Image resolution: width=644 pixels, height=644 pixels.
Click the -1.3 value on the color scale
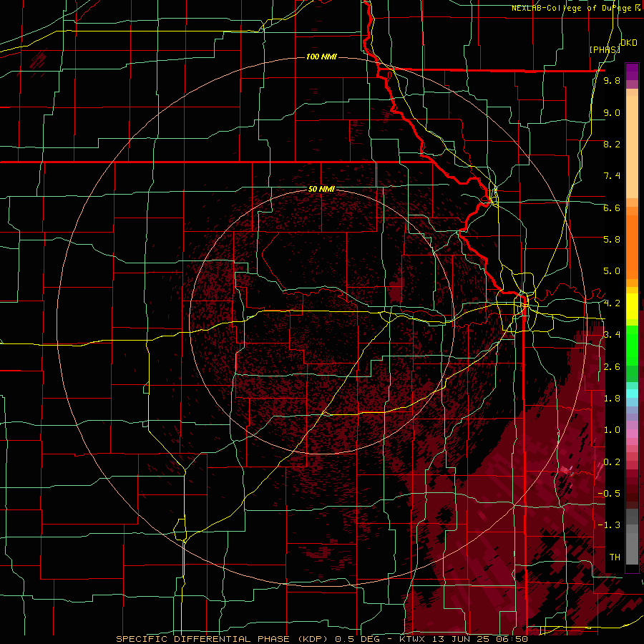point(609,525)
